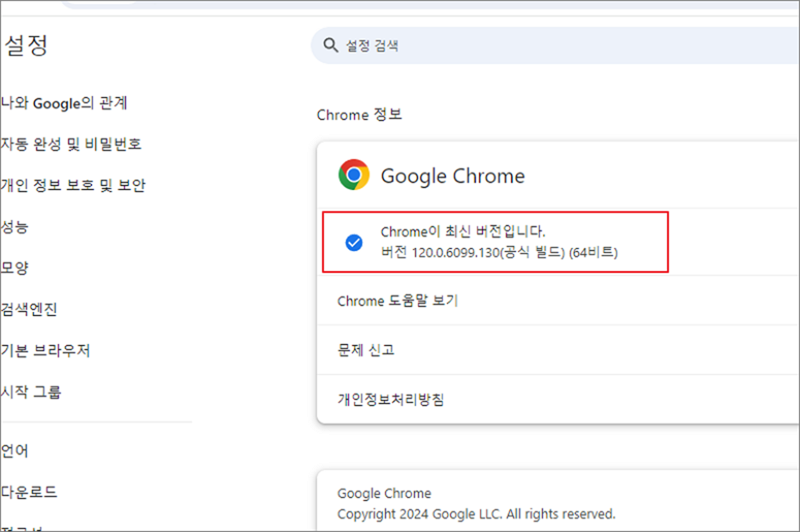Click the blue up-to-date checkmark icon
Screen dimensions: 800x532
pos(354,243)
